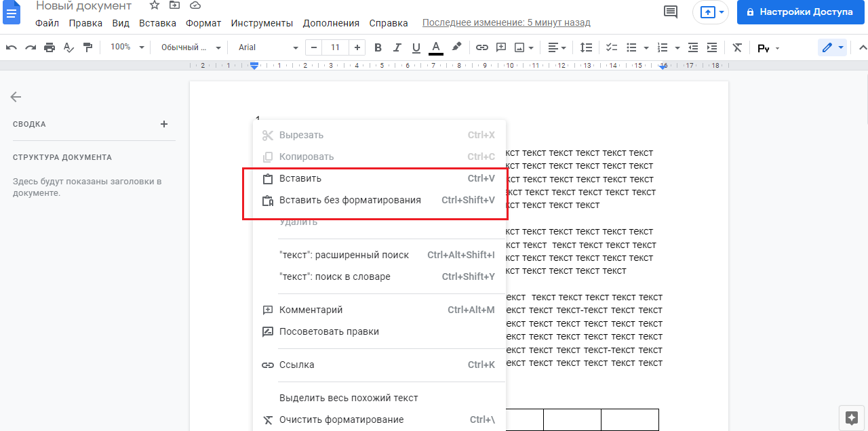Open the Arial font dropdown
The width and height of the screenshot is (868, 431).
coord(268,47)
